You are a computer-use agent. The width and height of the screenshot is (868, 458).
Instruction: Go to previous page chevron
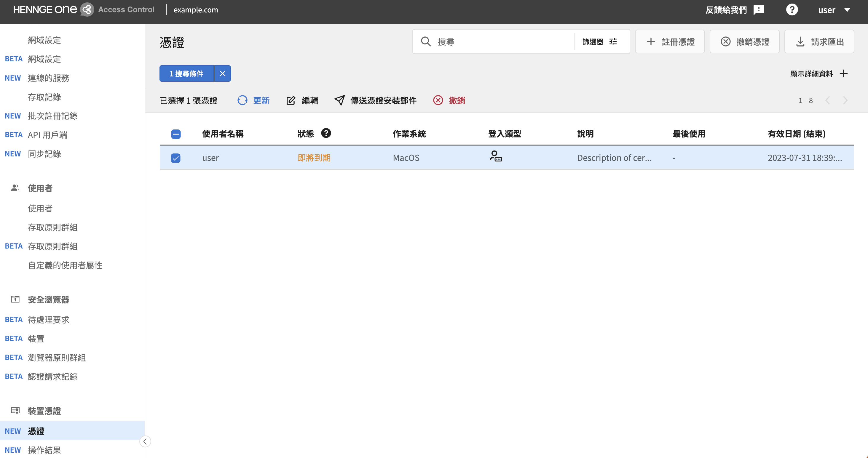(828, 100)
